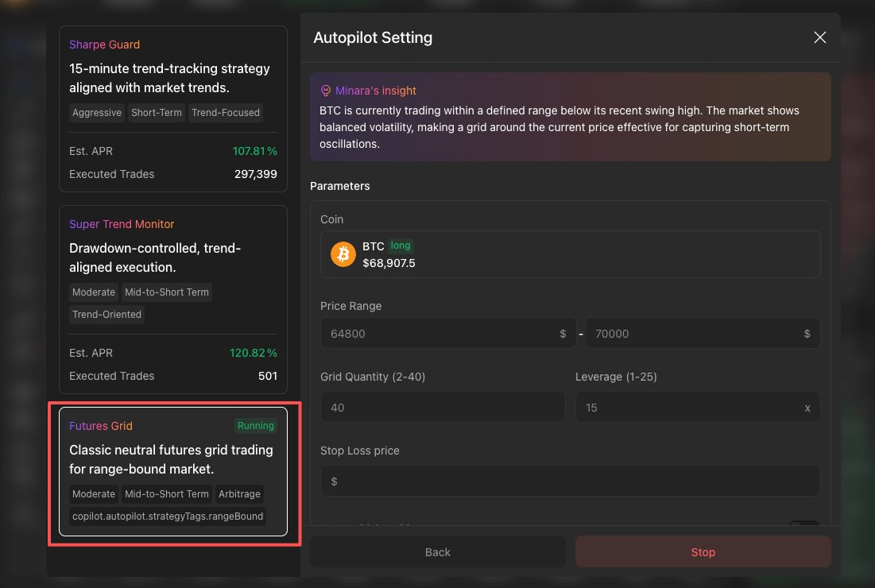Edit the Grid Quantity field showing 40
The image size is (875, 588).
click(x=443, y=408)
